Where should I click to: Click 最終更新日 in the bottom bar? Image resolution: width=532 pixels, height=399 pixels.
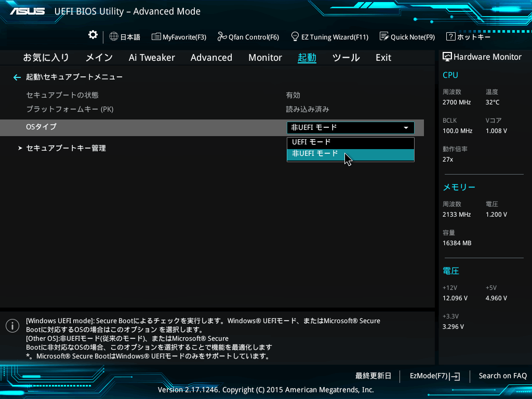pyautogui.click(x=373, y=376)
